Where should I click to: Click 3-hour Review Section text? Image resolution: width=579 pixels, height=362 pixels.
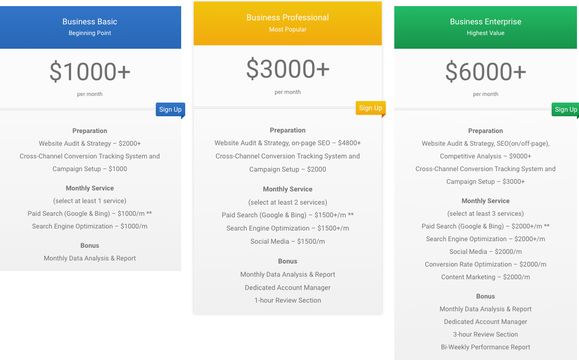486,334
